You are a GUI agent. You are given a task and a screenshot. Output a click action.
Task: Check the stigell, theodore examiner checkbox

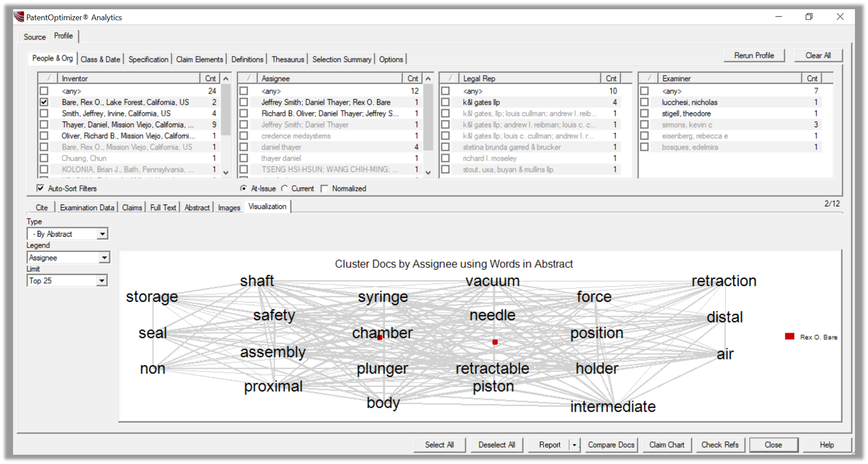[x=644, y=114]
